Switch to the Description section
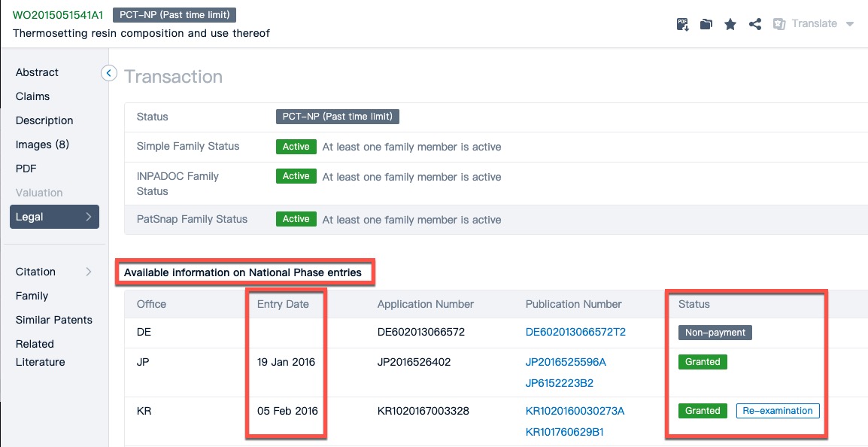868x447 pixels. click(x=44, y=120)
